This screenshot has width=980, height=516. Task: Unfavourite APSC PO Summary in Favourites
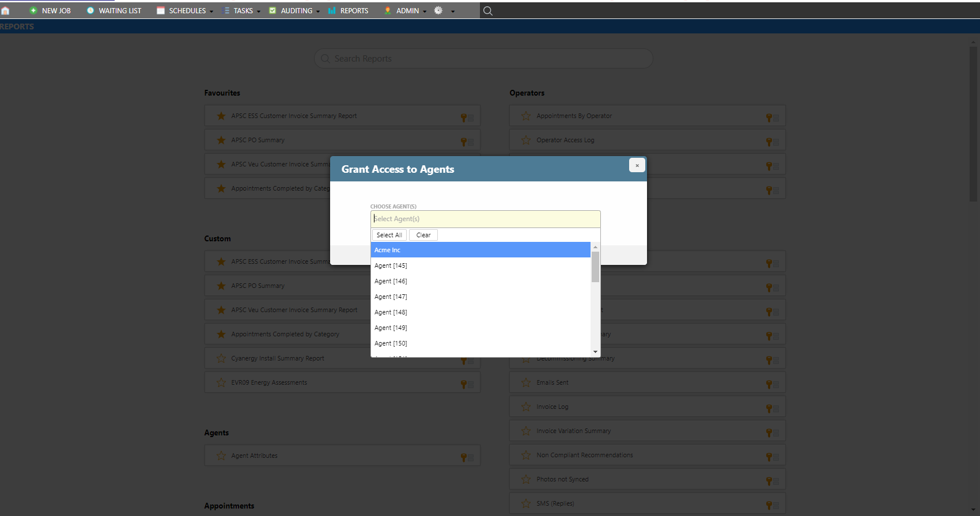pos(221,140)
